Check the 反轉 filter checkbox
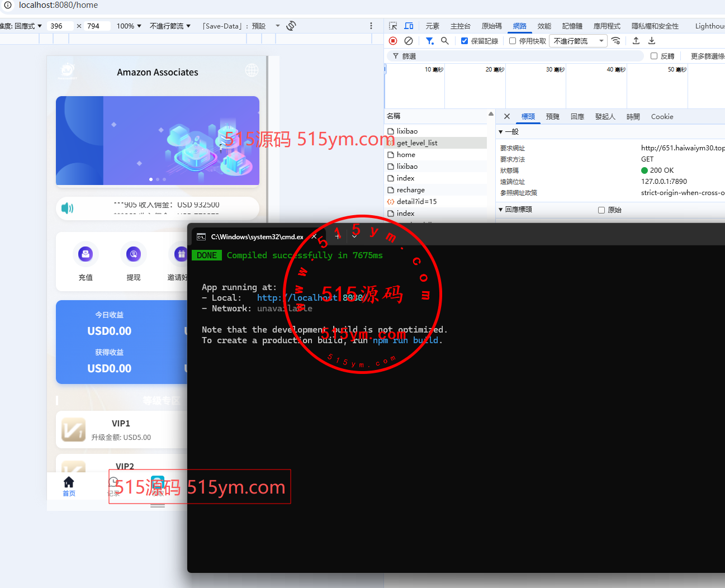Screen dimensions: 725x588 pos(654,56)
